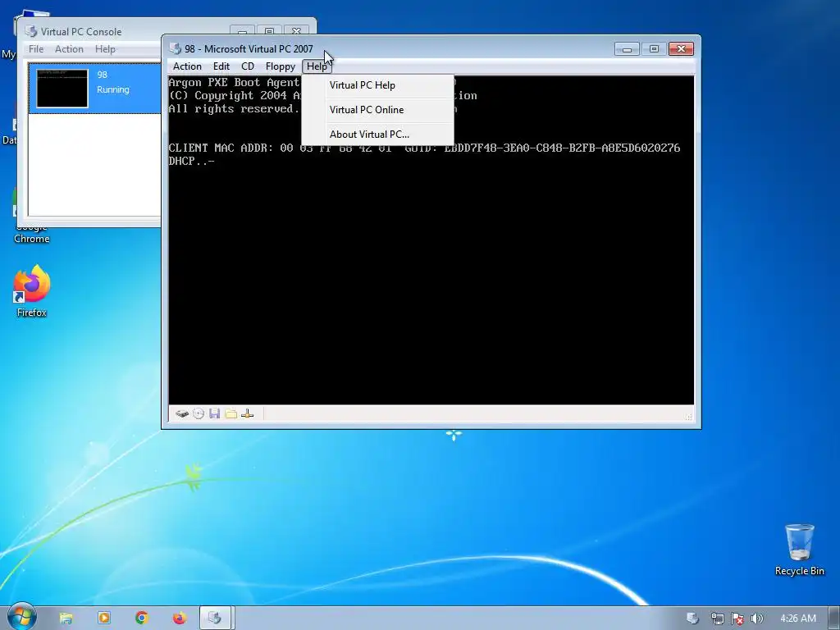Click the CD drive status icon
The height and width of the screenshot is (630, 840).
click(x=199, y=413)
